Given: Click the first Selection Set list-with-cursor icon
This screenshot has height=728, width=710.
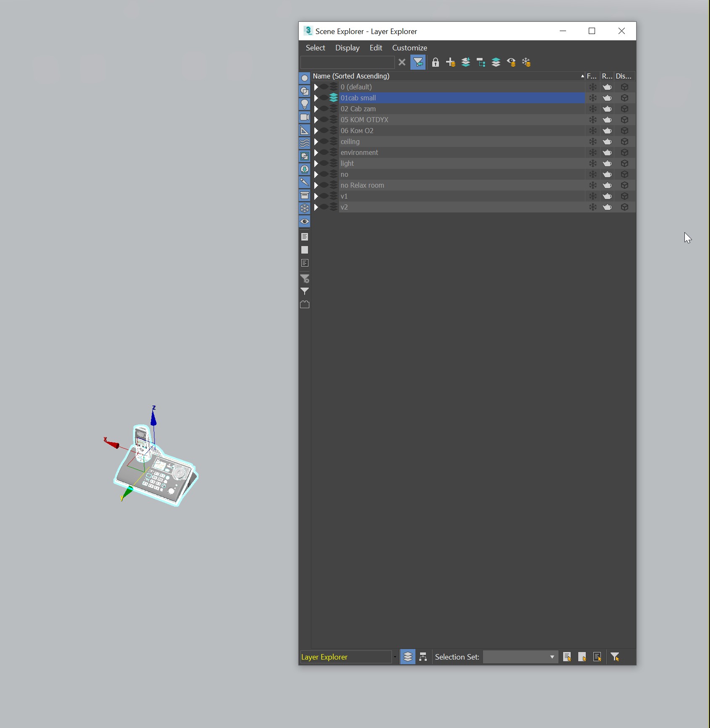Looking at the screenshot, I should [567, 657].
